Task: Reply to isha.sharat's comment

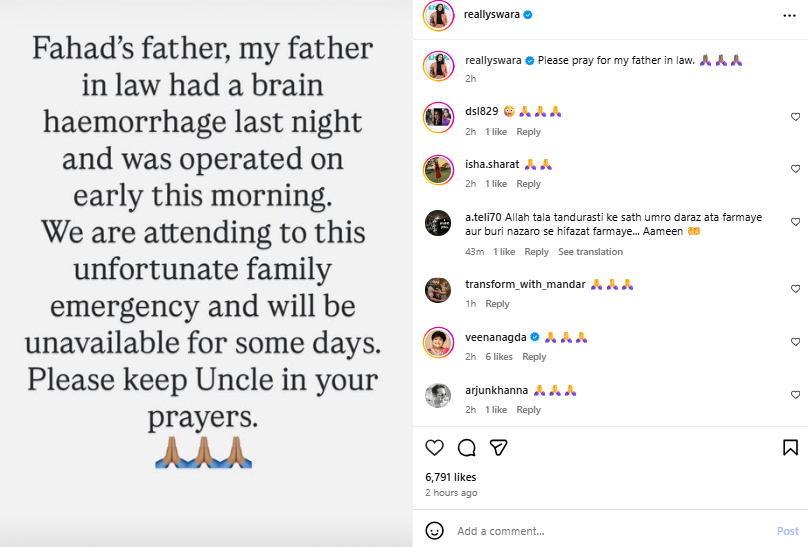Action: 528,184
